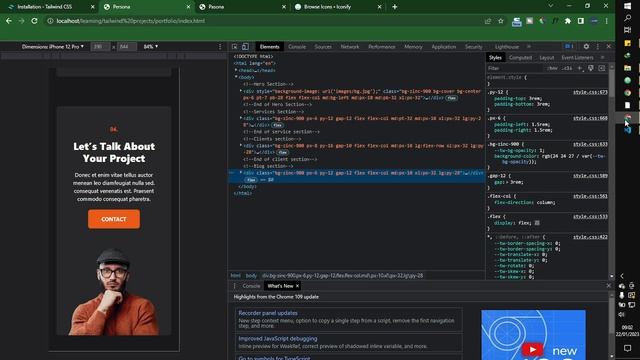
Task: Share this page via share icon
Action: [488, 21]
